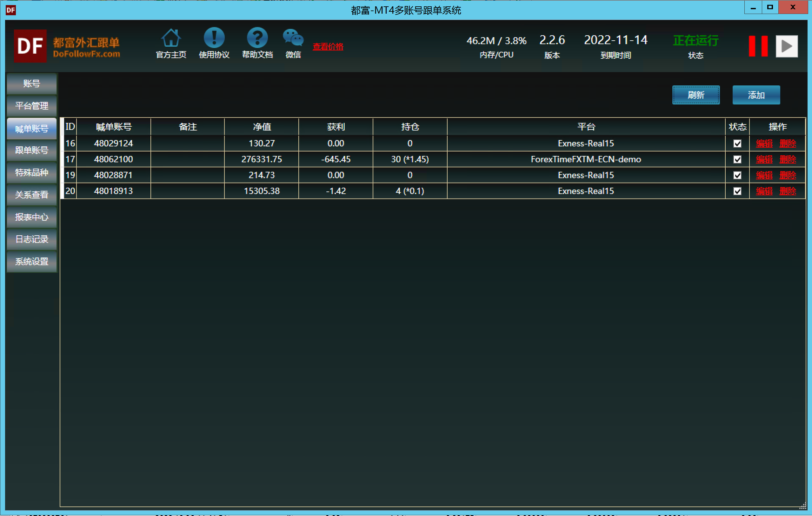Switch to 跟单账号 sidebar tab
This screenshot has height=516, width=812.
pos(32,151)
